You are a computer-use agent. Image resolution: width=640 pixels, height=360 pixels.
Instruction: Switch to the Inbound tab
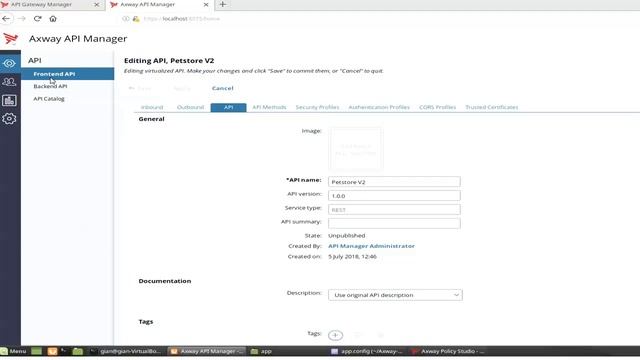click(x=152, y=107)
